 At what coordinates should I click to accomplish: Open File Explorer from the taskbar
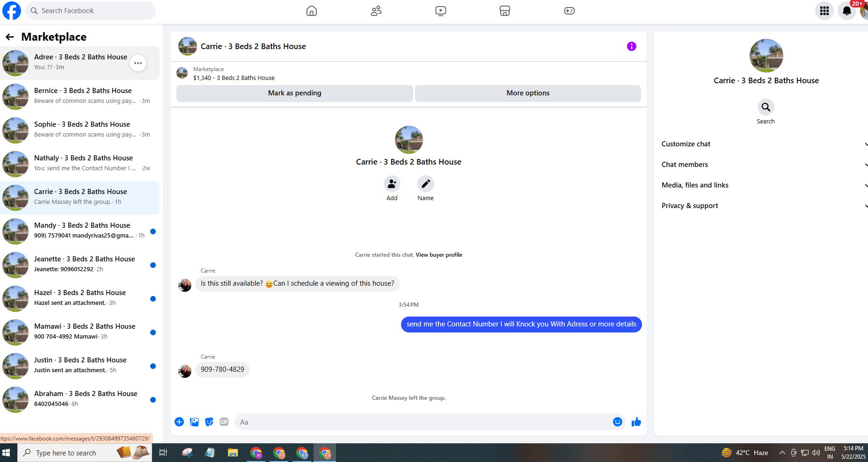[x=233, y=453]
